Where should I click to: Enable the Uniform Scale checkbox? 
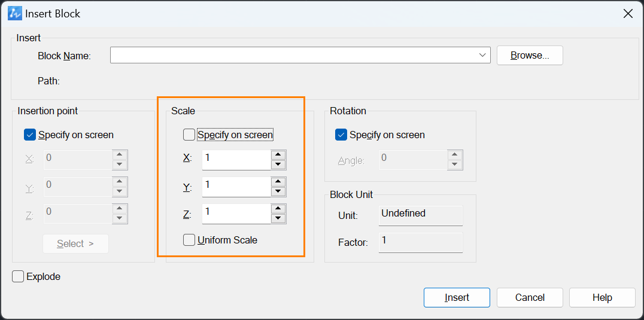(x=189, y=240)
